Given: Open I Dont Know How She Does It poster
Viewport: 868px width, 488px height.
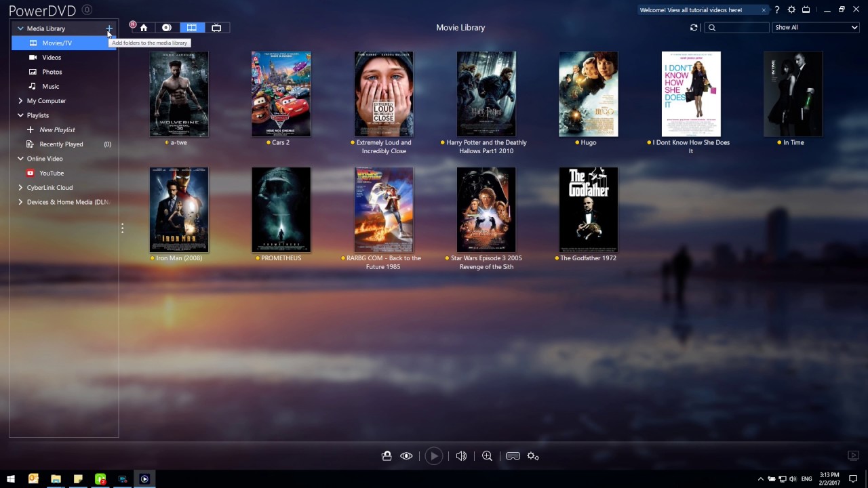Looking at the screenshot, I should 691,94.
